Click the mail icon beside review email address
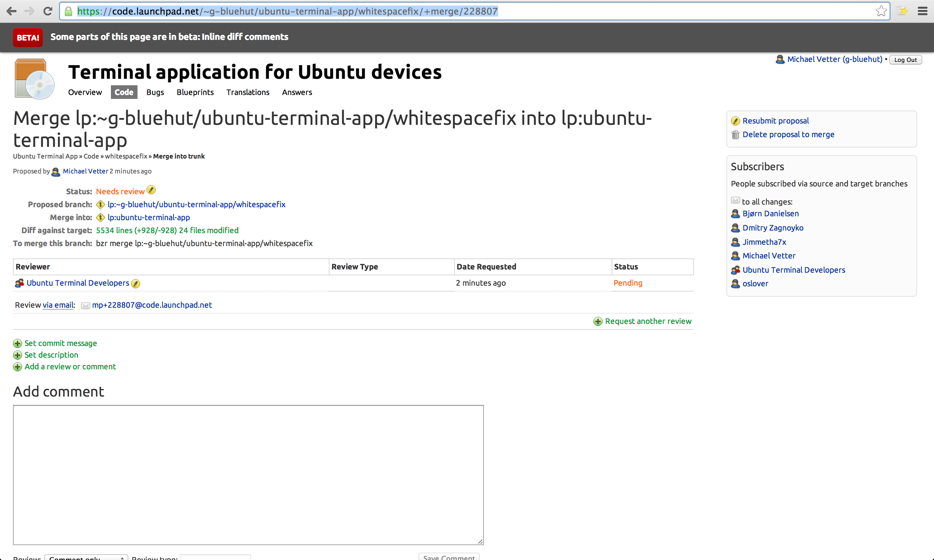Viewport: 934px width, 560px height. coord(86,306)
